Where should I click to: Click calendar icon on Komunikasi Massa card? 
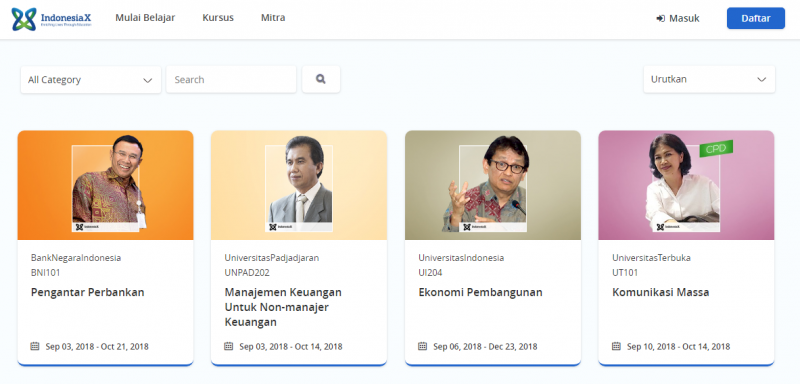[x=616, y=346]
